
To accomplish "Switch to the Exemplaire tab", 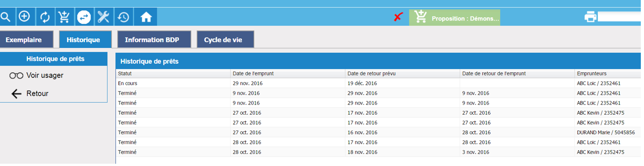I will pos(26,40).
